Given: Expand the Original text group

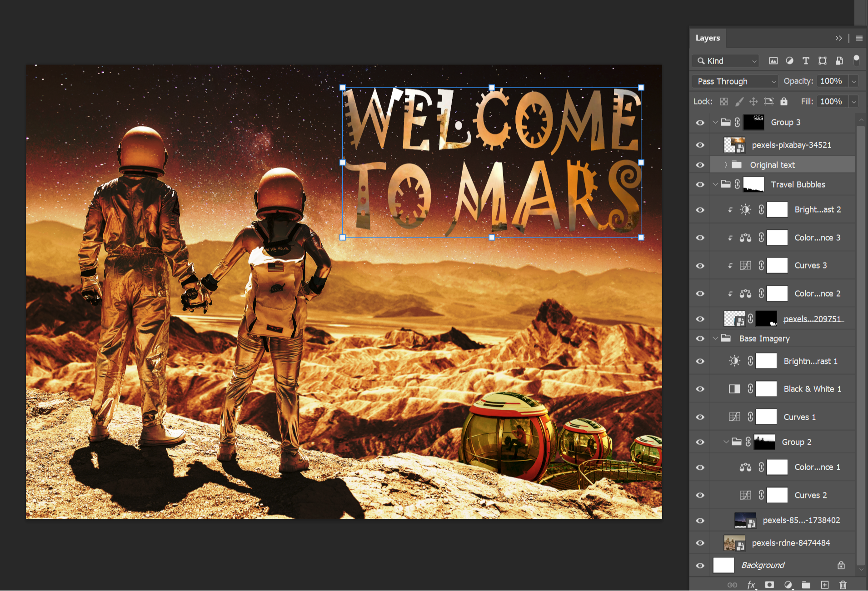Looking at the screenshot, I should pyautogui.click(x=726, y=164).
